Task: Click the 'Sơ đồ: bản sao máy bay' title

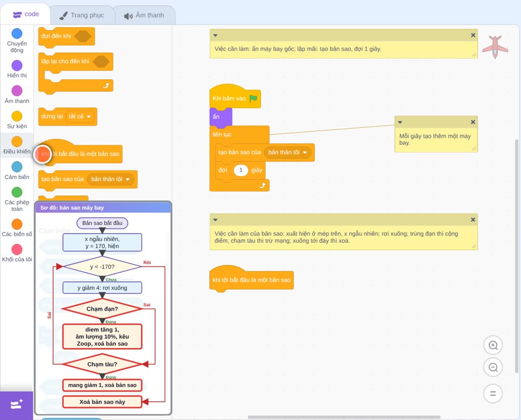Action: coord(72,208)
